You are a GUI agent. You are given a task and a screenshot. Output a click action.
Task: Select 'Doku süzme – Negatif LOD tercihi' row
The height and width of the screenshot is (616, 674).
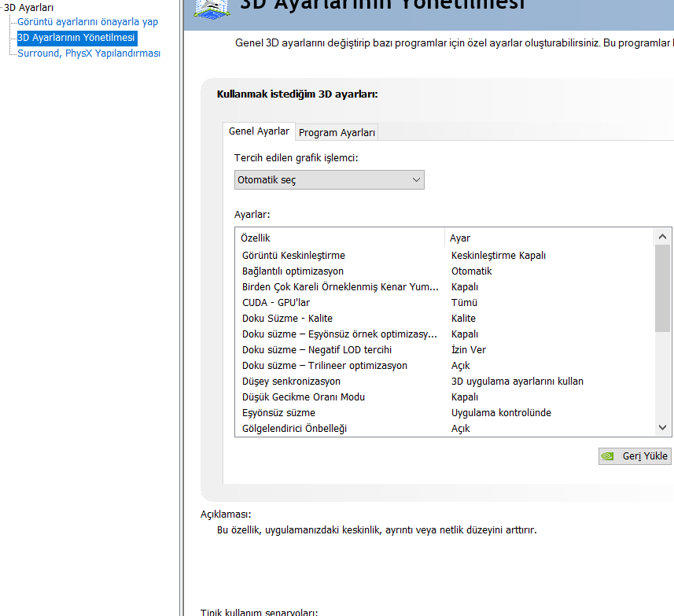click(x=445, y=350)
